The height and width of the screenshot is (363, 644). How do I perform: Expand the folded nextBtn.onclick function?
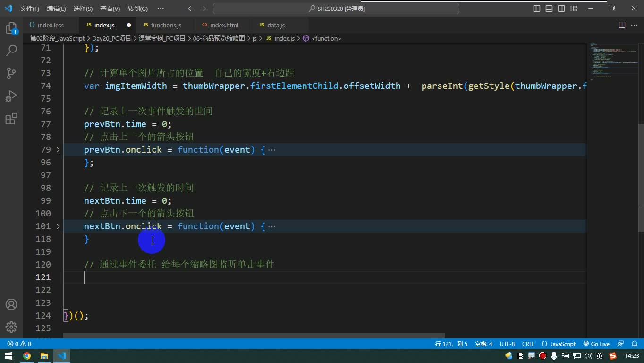pyautogui.click(x=58, y=226)
